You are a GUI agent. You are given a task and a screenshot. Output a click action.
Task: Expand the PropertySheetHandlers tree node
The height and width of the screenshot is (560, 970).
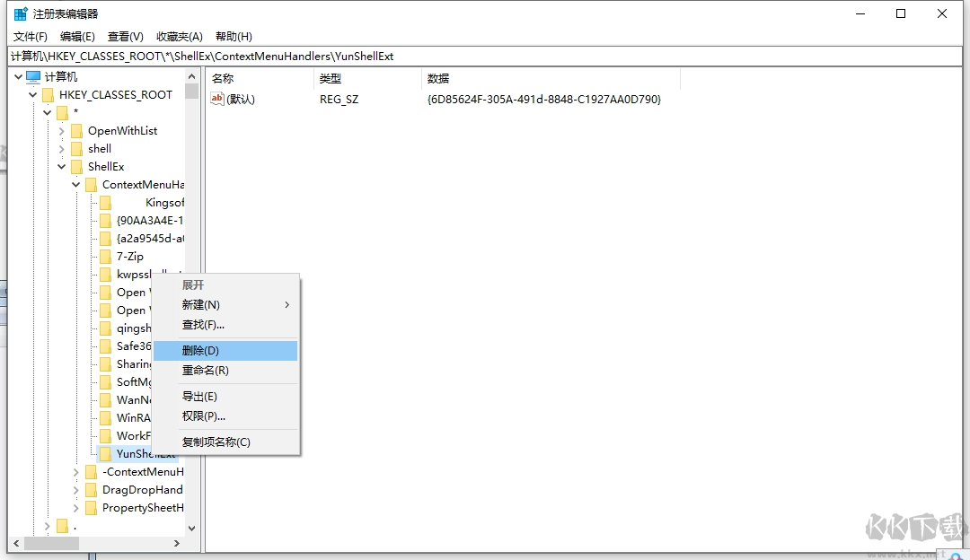pos(76,508)
